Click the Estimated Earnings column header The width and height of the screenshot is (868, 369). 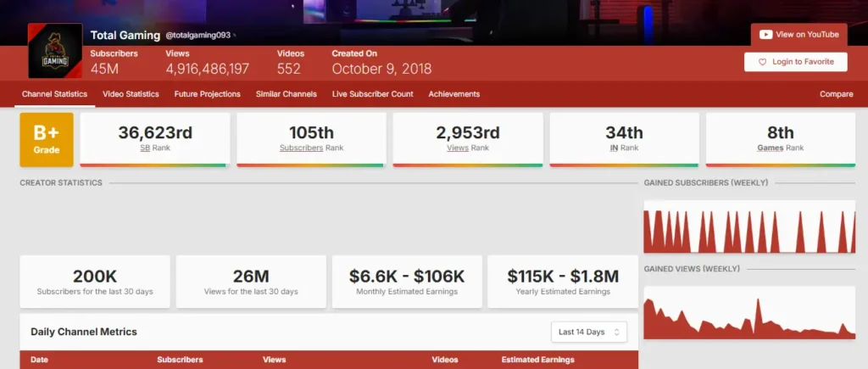538,360
